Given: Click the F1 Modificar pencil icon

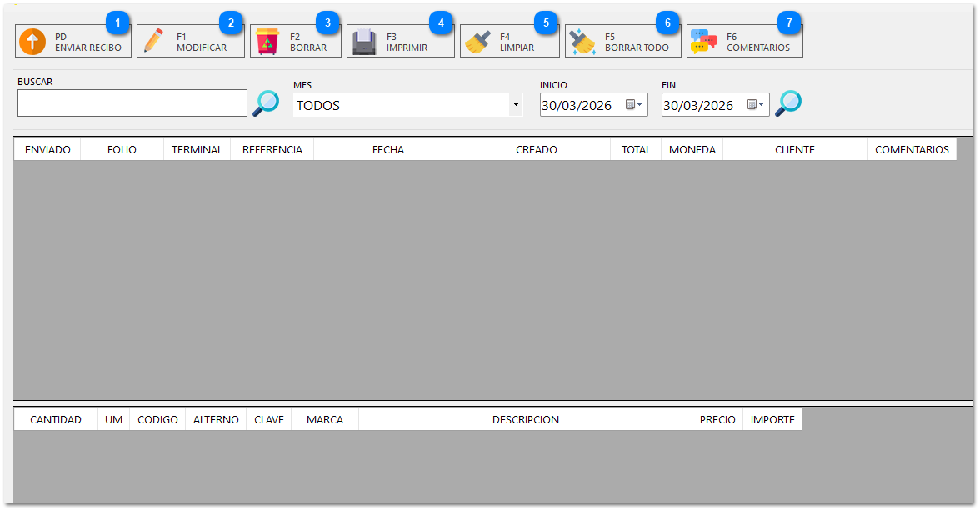Looking at the screenshot, I should [153, 42].
